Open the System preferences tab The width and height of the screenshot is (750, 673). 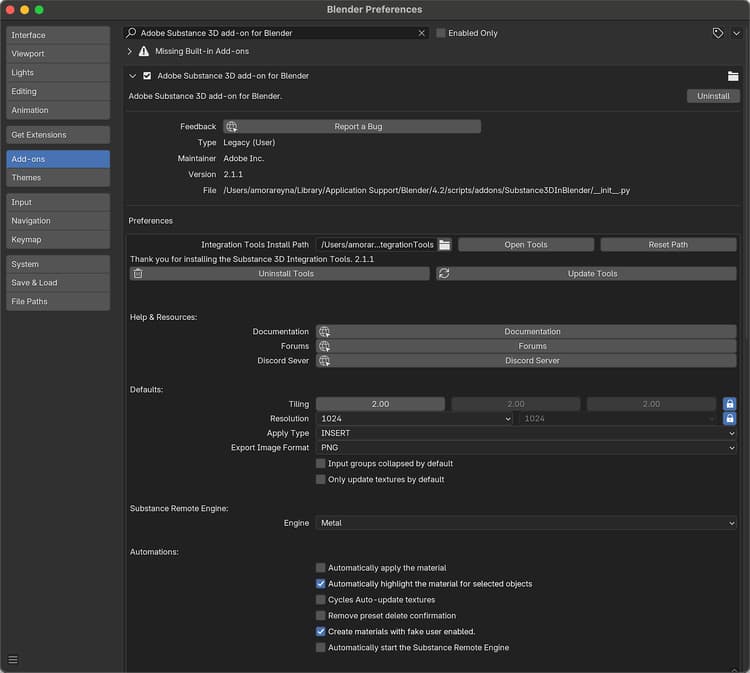tap(58, 264)
